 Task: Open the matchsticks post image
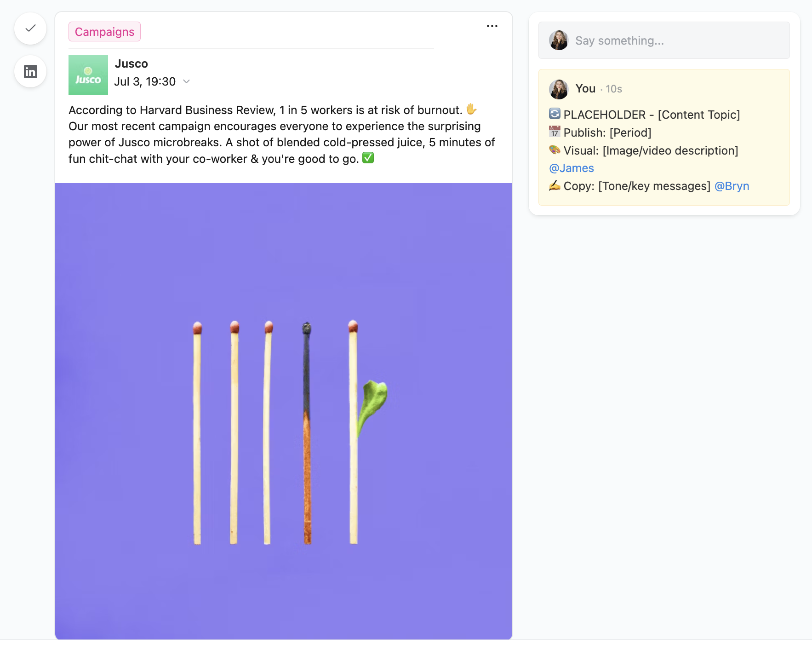coord(284,411)
